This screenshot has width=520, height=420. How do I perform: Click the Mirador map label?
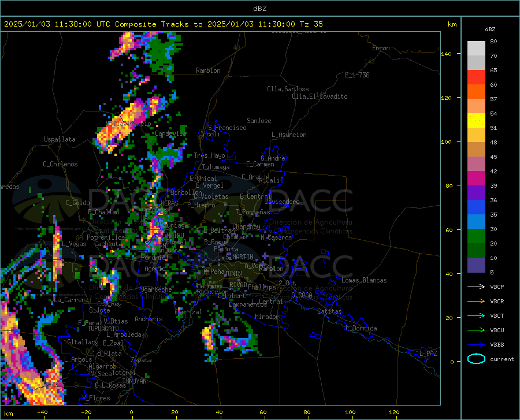pos(267,317)
